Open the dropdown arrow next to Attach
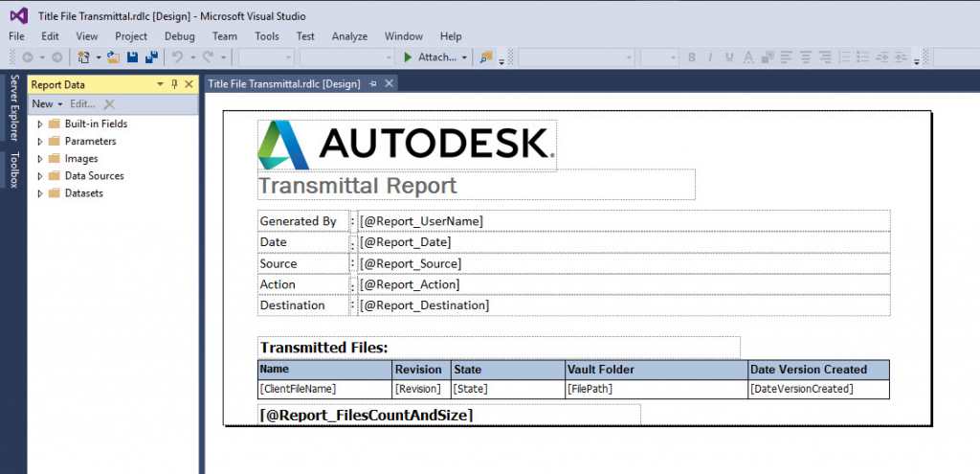Image resolution: width=980 pixels, height=474 pixels. [464, 57]
